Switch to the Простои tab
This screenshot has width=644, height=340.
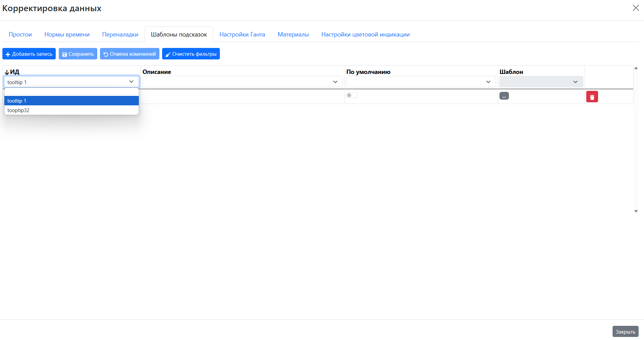click(x=20, y=34)
